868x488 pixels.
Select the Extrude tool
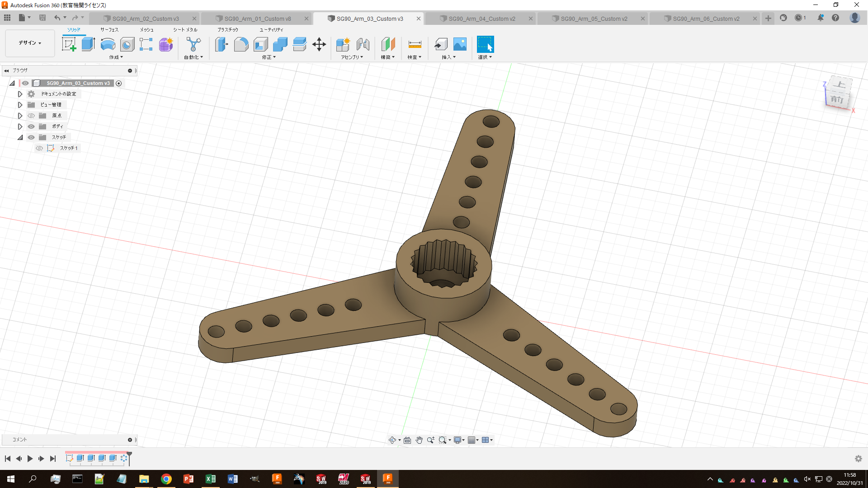click(88, 44)
